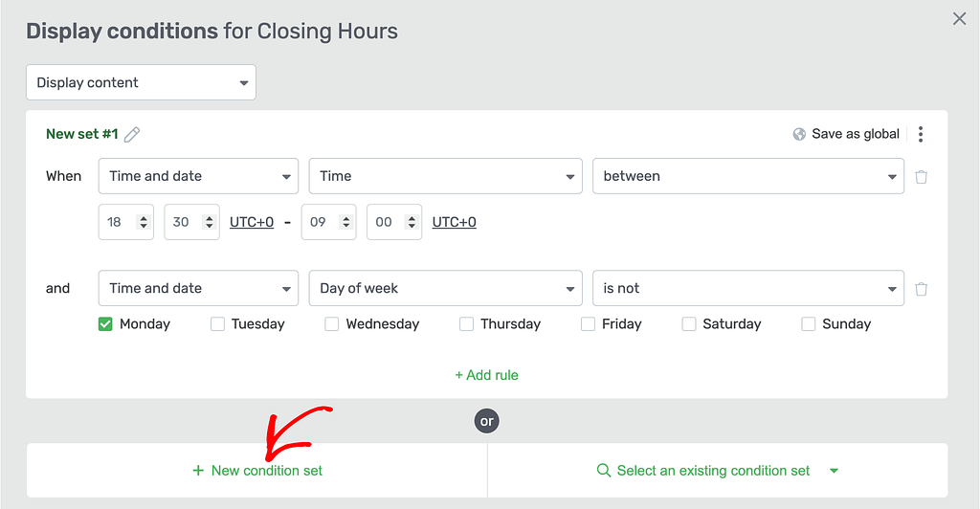This screenshot has width=980, height=509.
Task: Increase the start hour 18 stepper
Action: (144, 218)
